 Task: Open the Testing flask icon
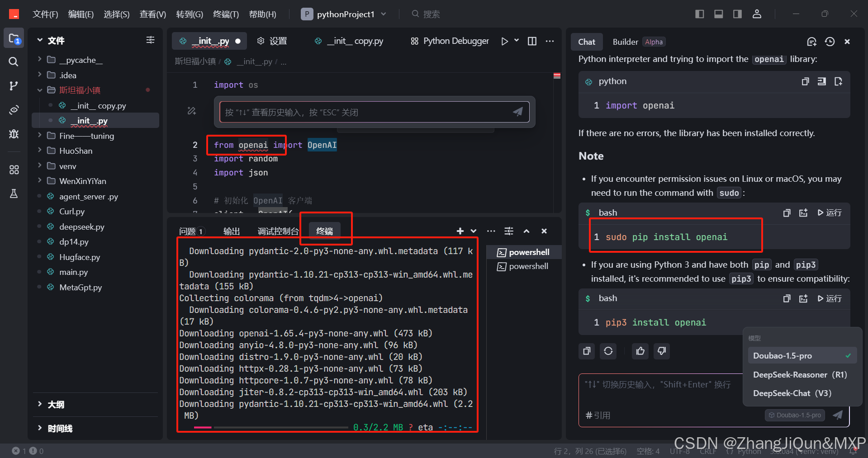pos(14,194)
